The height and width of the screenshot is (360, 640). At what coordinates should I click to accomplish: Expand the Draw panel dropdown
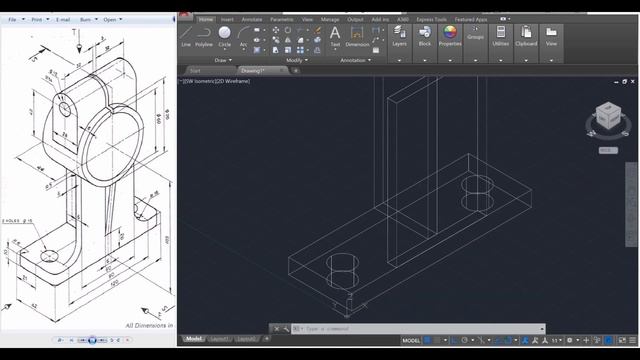tap(223, 60)
